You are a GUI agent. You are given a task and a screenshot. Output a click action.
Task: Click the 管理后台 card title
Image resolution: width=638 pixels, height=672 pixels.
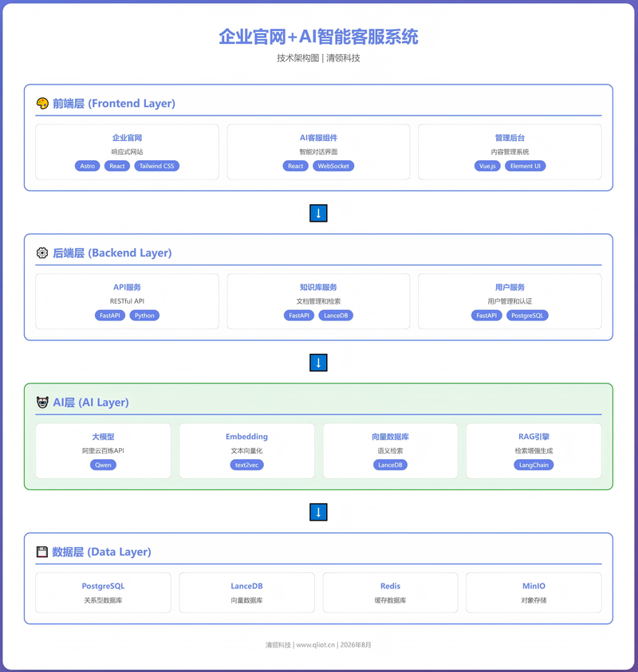coord(510,138)
